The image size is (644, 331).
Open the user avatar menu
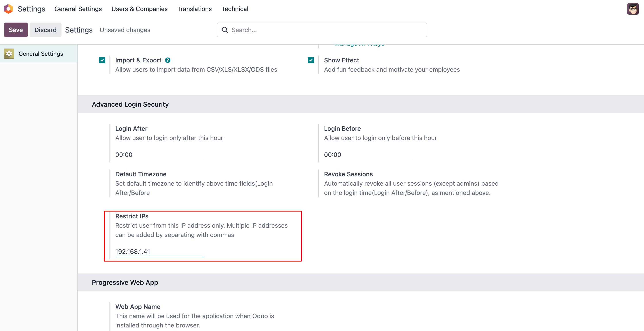(x=633, y=9)
